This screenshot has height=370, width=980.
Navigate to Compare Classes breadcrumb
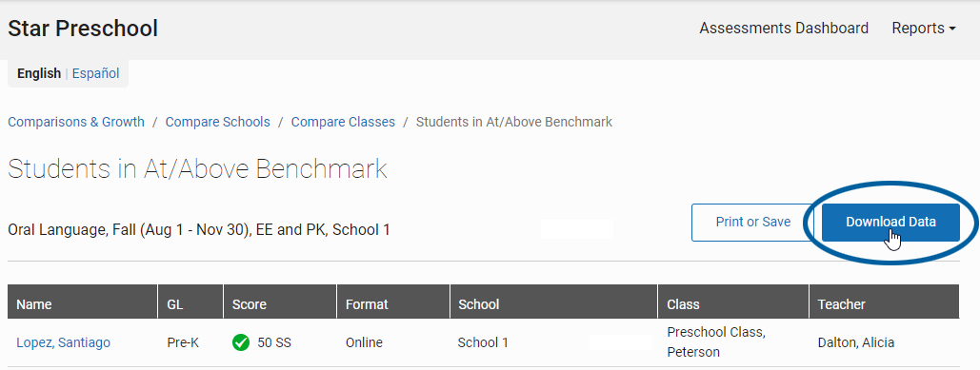click(x=343, y=122)
